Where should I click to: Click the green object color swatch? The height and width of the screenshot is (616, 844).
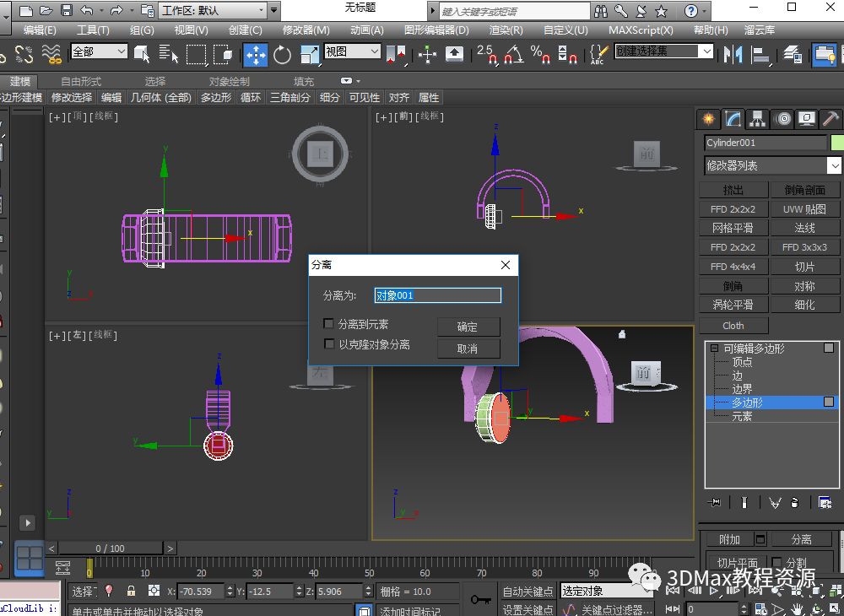pos(836,143)
